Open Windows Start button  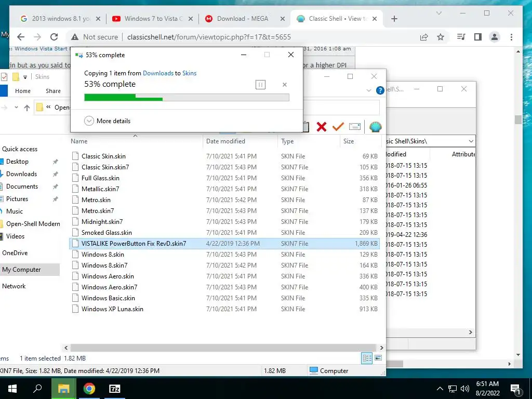pyautogui.click(x=12, y=389)
